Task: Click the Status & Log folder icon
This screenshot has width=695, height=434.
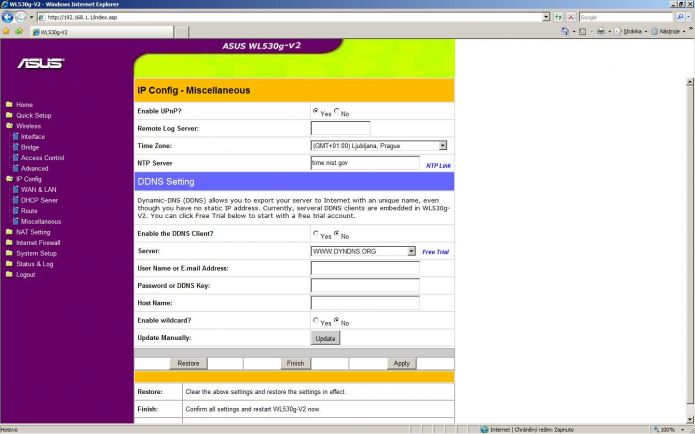Action: click(9, 264)
